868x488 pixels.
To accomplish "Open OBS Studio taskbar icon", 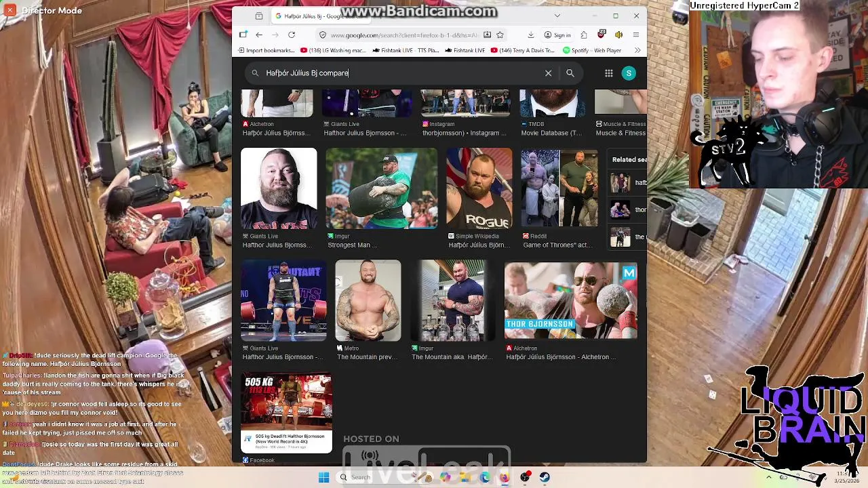I will click(x=525, y=477).
